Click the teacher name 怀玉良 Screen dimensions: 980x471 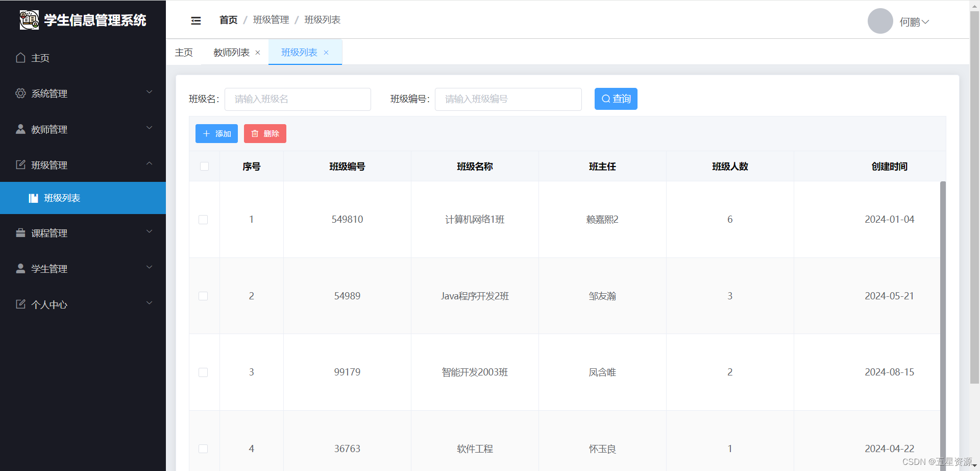click(x=602, y=449)
